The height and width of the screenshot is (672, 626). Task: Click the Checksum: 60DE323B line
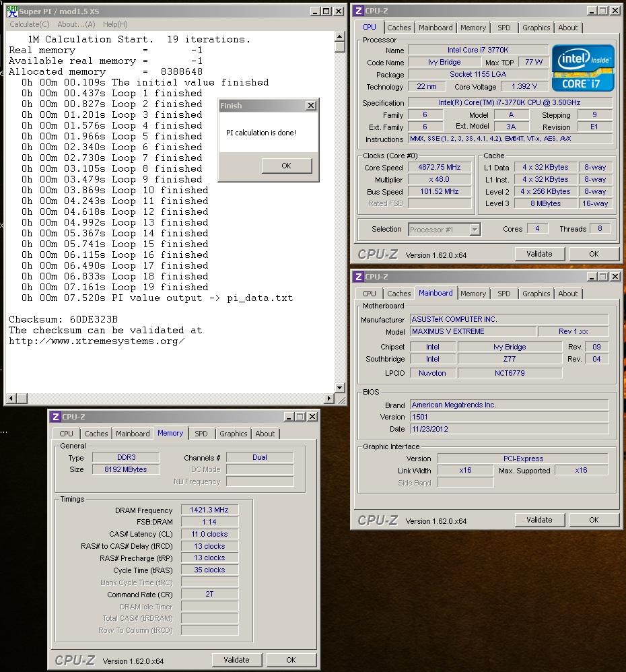coord(63,319)
